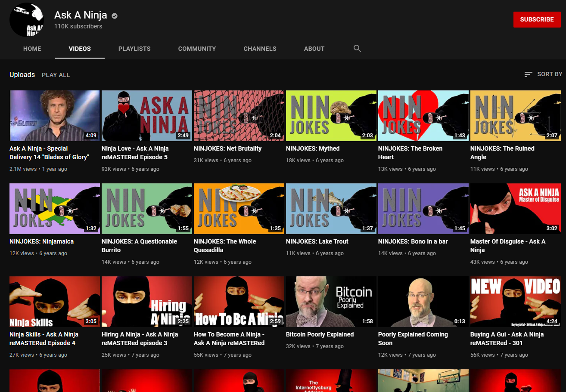Click the 'NINJOKES: Mythed' title link
This screenshot has width=566, height=392.
313,148
